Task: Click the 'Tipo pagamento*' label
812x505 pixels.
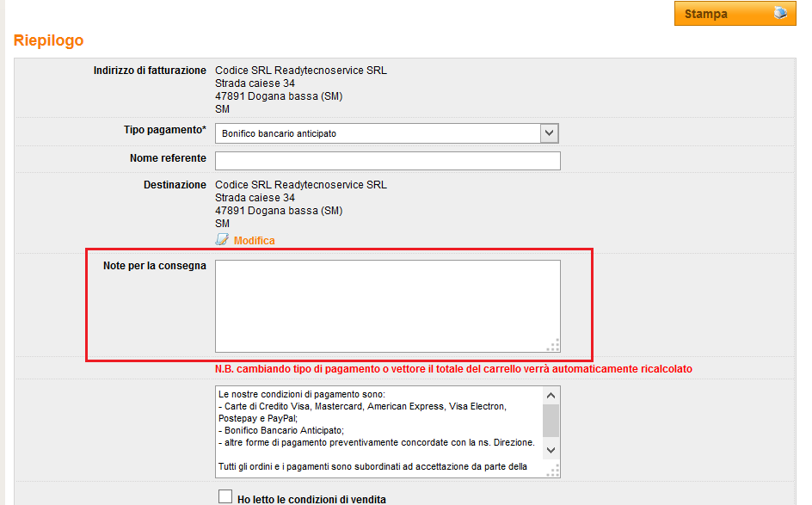Action: (x=164, y=130)
